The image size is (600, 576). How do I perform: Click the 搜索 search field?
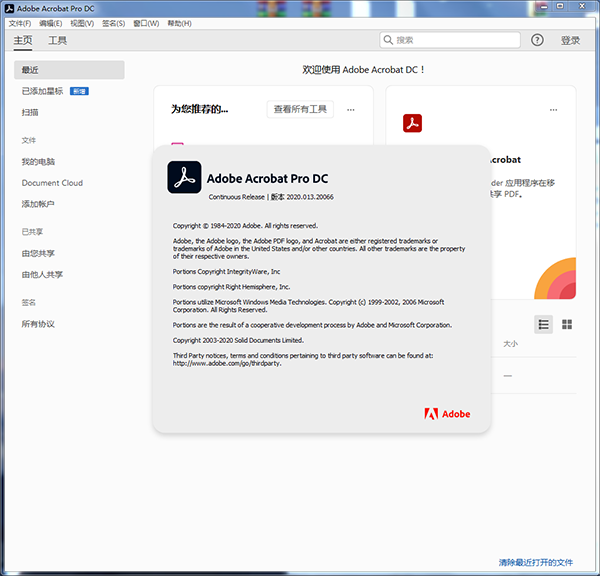[x=450, y=40]
